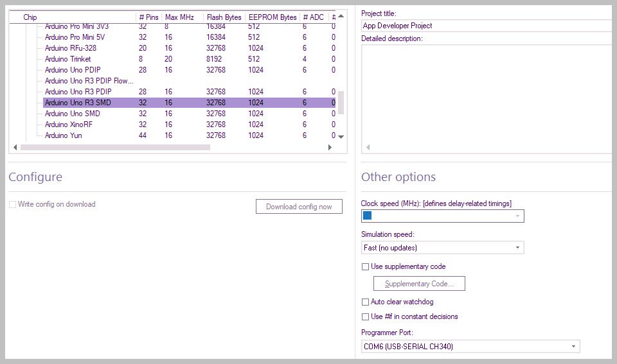Click the 4 ADC cell of Arduino Trinket
The height and width of the screenshot is (364, 617).
click(x=305, y=59)
